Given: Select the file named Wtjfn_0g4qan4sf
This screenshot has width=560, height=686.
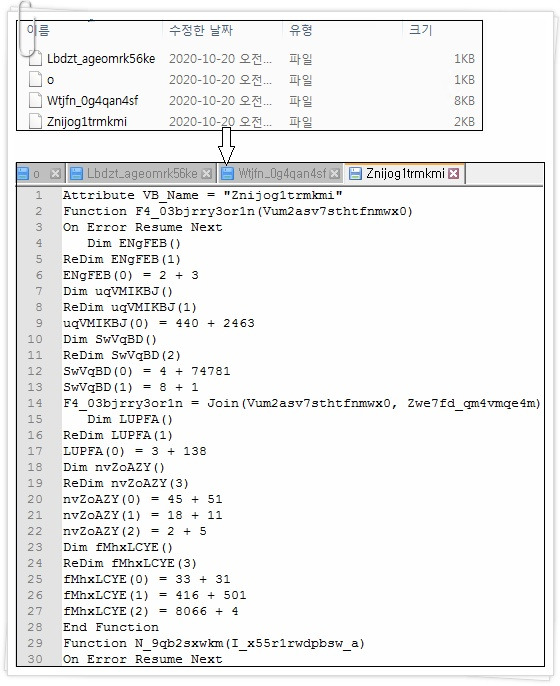Looking at the screenshot, I should [92, 101].
